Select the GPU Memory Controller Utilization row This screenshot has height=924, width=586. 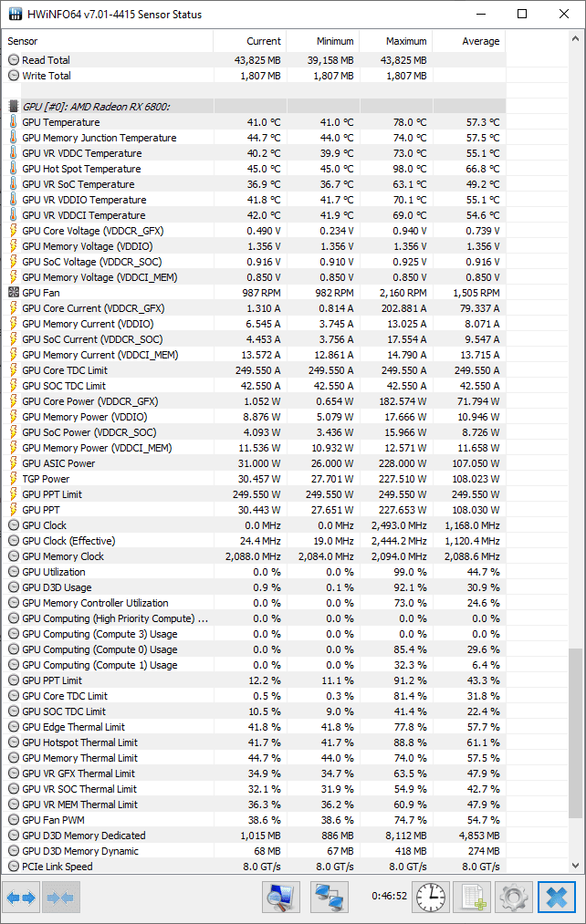[x=254, y=603]
